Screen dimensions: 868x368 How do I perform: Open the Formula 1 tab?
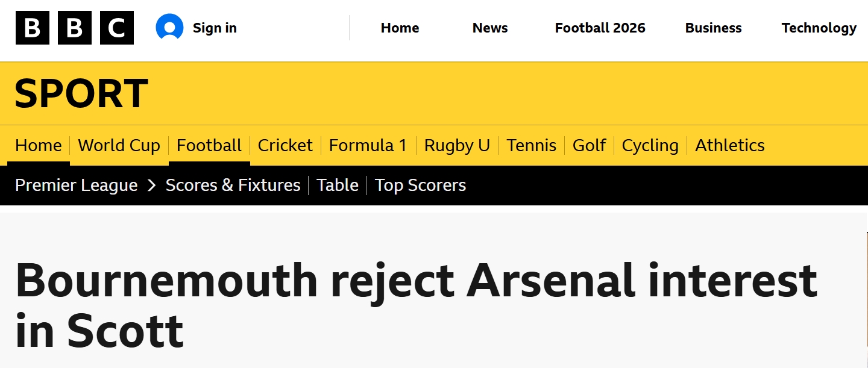point(368,145)
